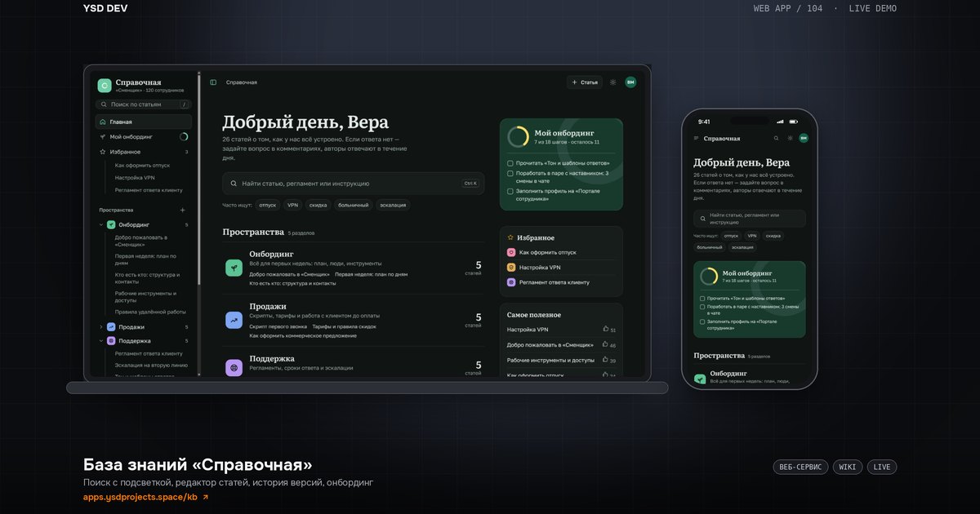The height and width of the screenshot is (514, 980).
Task: Click the large blue Продажи space icon
Action: pos(234,321)
